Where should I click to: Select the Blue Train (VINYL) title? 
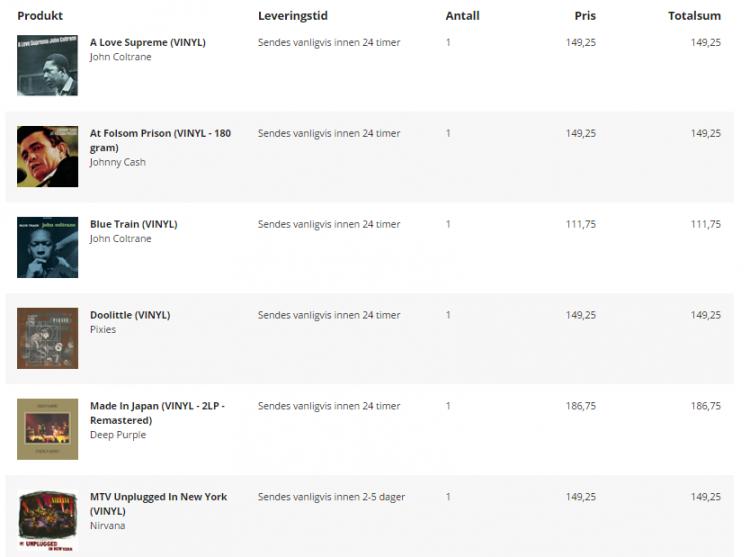(x=133, y=224)
